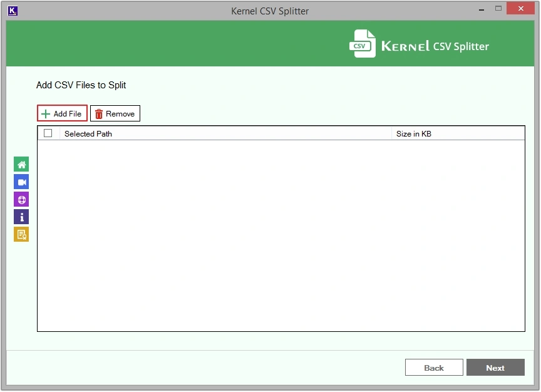Click the Kernel CSV Splitter title bar
Screen dimensions: 541x392
pos(270,11)
